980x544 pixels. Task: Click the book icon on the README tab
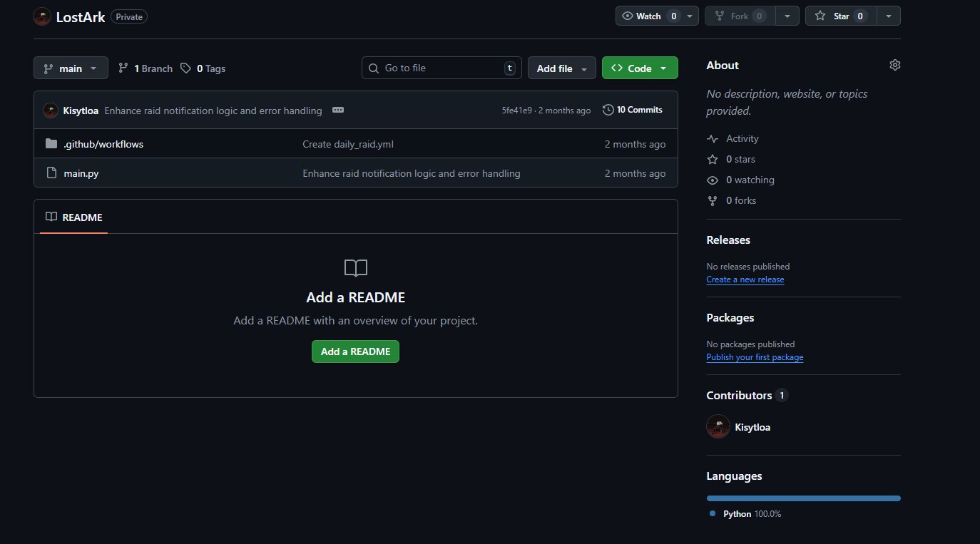pos(51,217)
